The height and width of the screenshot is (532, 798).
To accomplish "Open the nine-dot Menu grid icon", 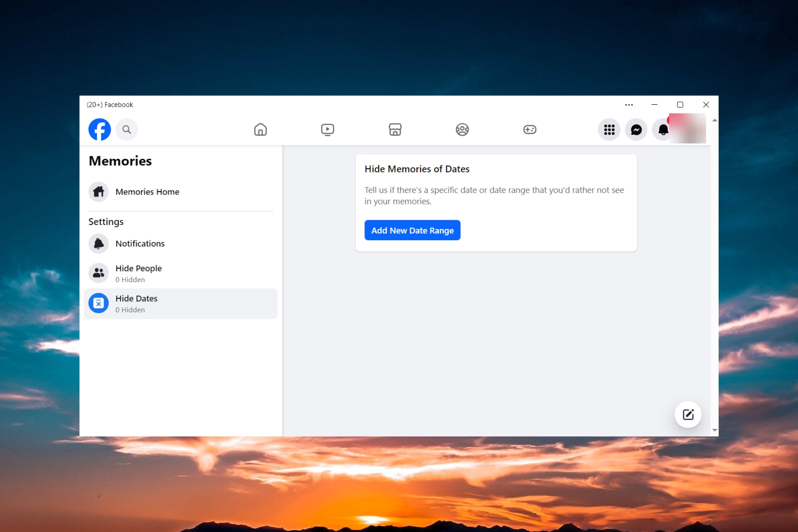I will coord(609,130).
